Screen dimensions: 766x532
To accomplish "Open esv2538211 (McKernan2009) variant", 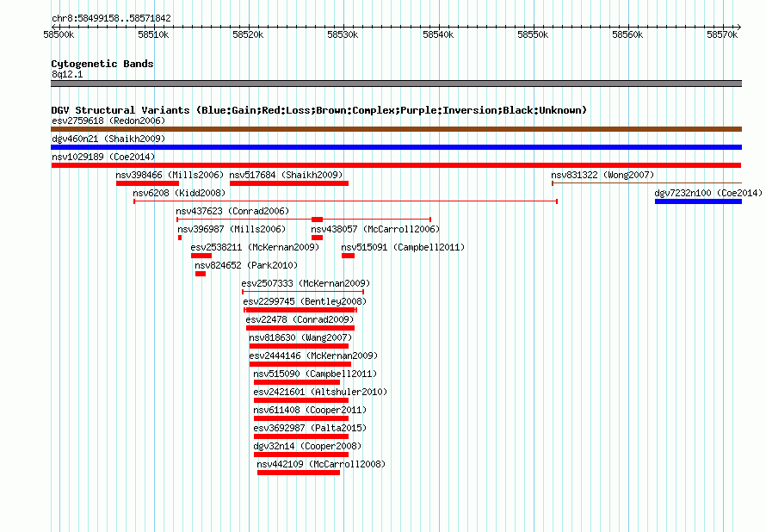I will tap(201, 256).
